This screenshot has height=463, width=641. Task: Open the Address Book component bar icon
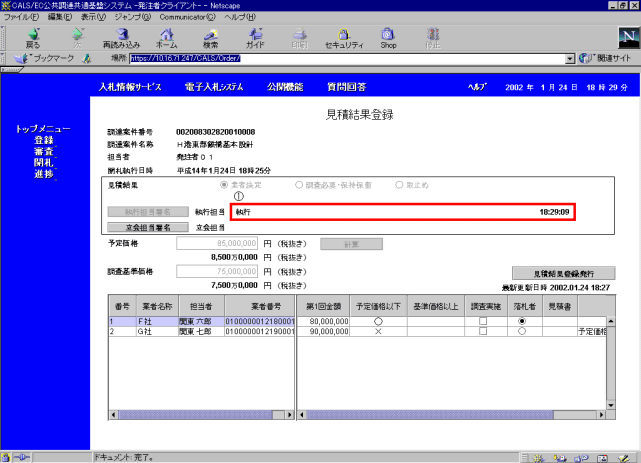[x=603, y=459]
